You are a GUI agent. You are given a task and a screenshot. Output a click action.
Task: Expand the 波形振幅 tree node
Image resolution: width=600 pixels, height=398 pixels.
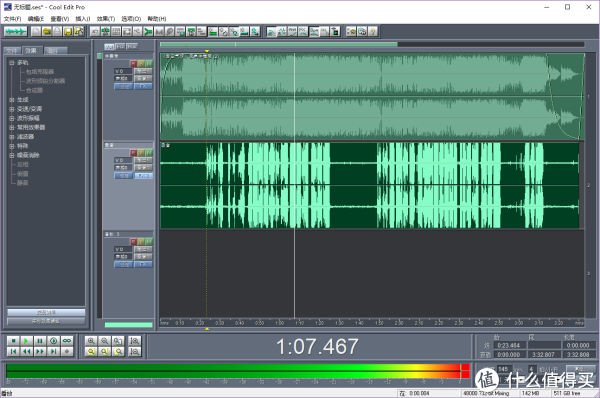[12, 118]
